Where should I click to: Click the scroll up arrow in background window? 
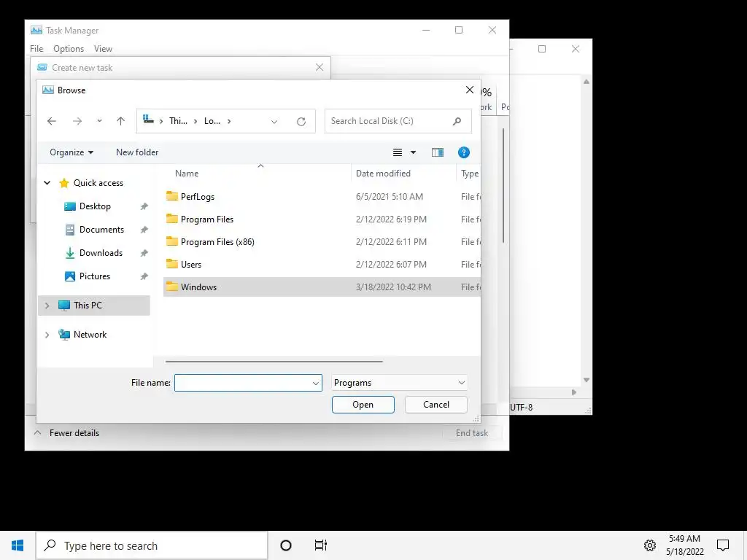point(587,82)
